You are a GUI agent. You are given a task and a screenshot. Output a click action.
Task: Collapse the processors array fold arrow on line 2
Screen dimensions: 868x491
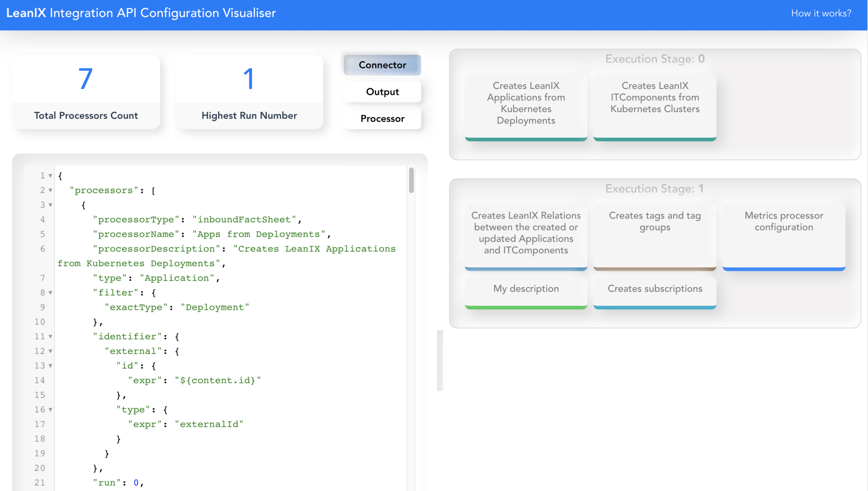[50, 191]
